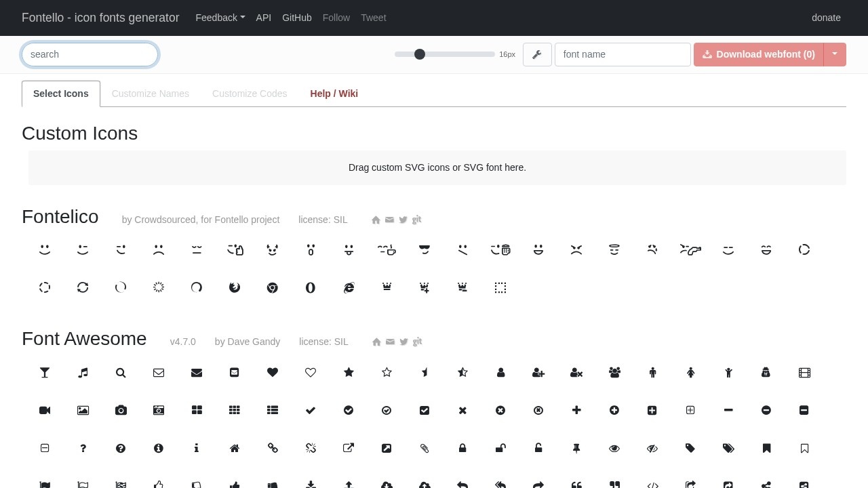
Task: Switch to the Help / Wiki tab
Action: click(x=334, y=94)
